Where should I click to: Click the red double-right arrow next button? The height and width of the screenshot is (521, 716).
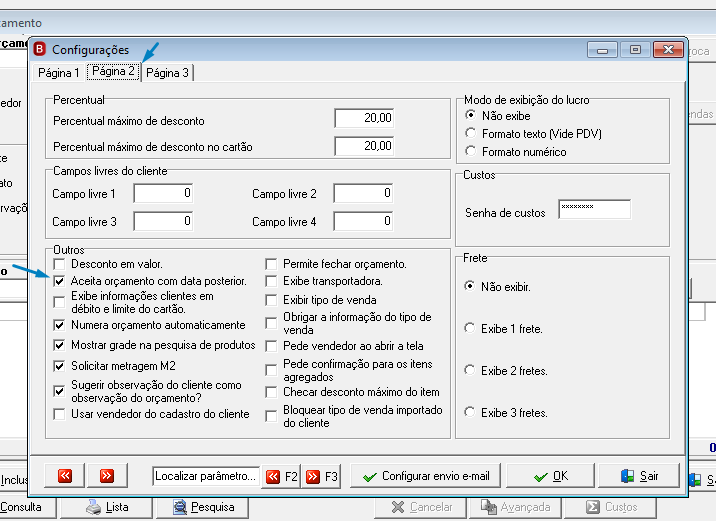(107, 476)
